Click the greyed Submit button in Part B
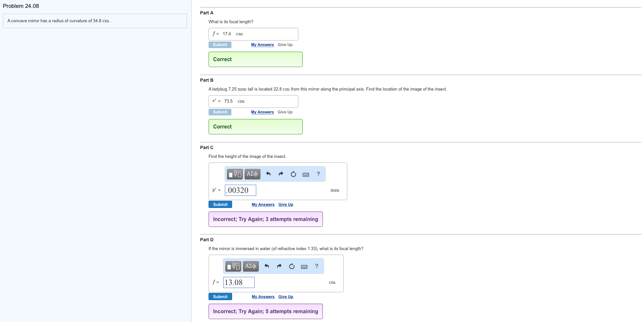 point(220,112)
